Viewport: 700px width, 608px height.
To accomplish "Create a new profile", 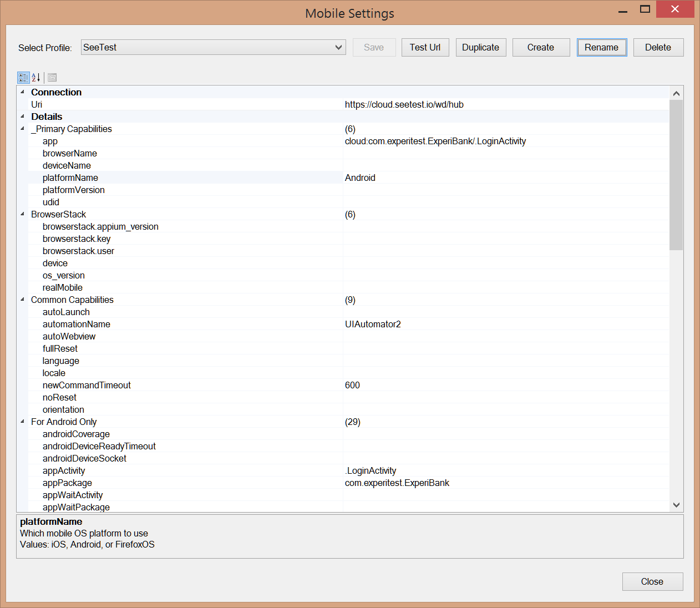I will pos(540,48).
